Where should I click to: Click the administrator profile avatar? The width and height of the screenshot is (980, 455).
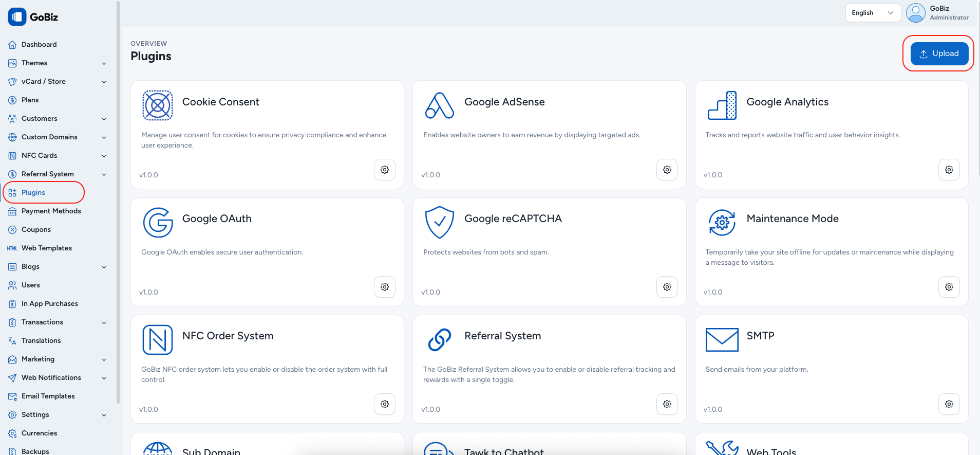915,13
